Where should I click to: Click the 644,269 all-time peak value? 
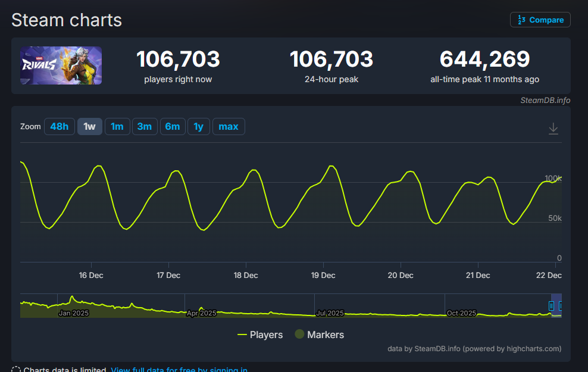(x=484, y=60)
